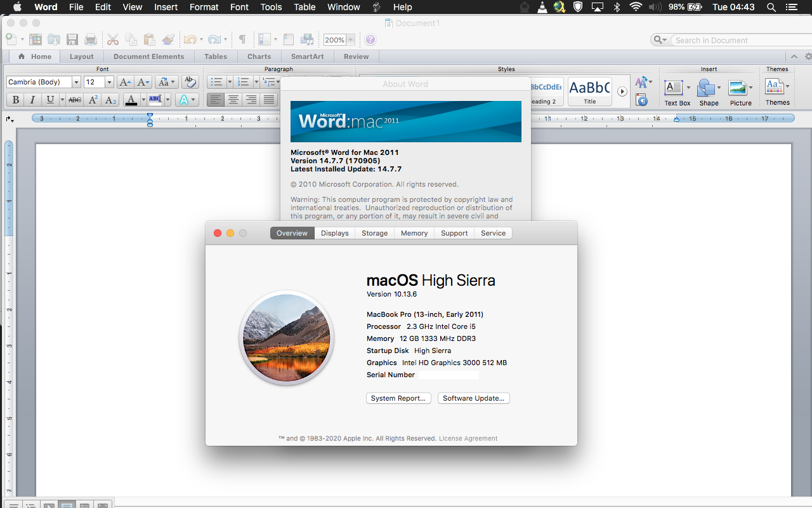This screenshot has height=508, width=812.
Task: Click the Change Styles AA icon
Action: [642, 82]
